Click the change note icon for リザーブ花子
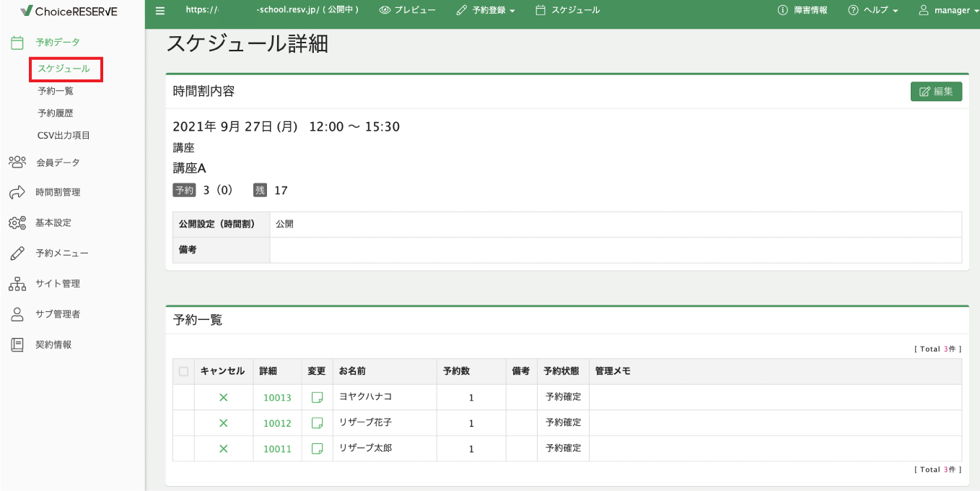Screen dimensions: 980x491 317,423
